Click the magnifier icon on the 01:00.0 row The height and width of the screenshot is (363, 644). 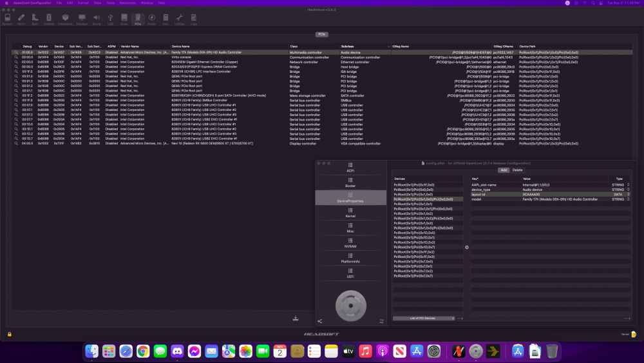[16, 53]
